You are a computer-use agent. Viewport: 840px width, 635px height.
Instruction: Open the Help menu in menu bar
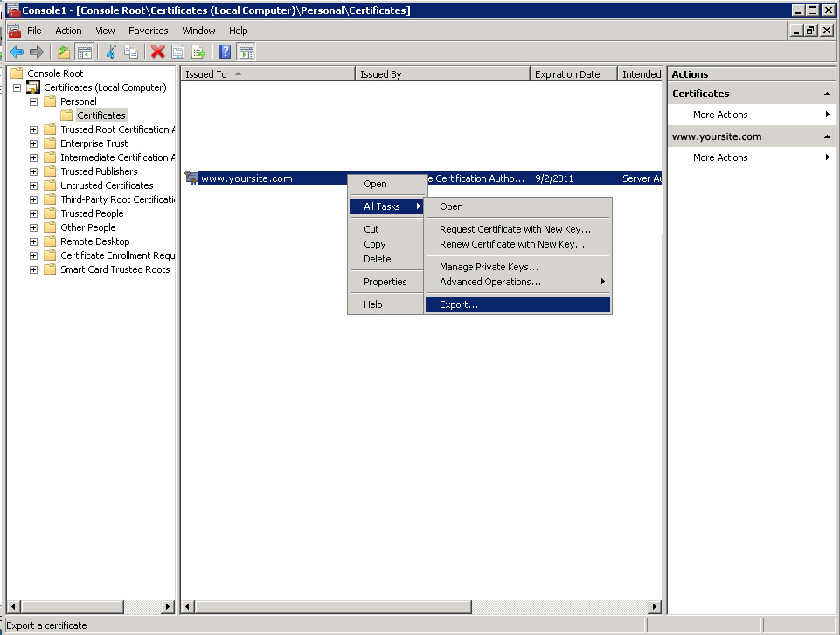[239, 31]
